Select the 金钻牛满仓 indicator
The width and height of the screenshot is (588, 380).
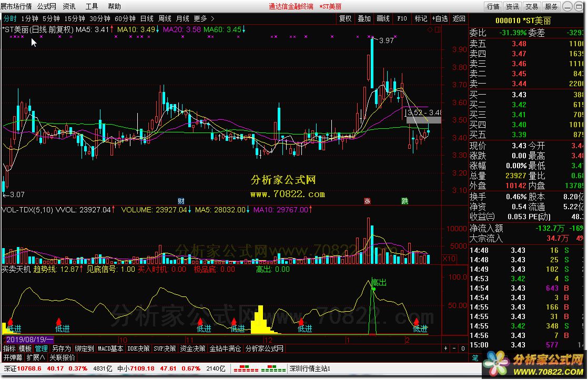[x=225, y=348]
